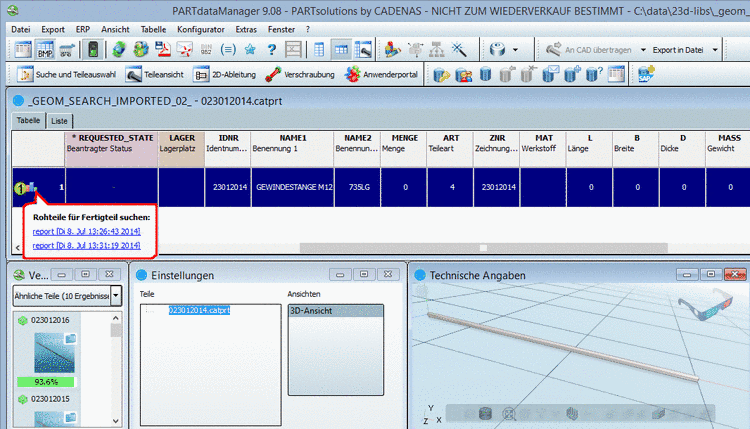The height and width of the screenshot is (429, 750).
Task: Open report from 13:26:43 2014
Action: 86,232
